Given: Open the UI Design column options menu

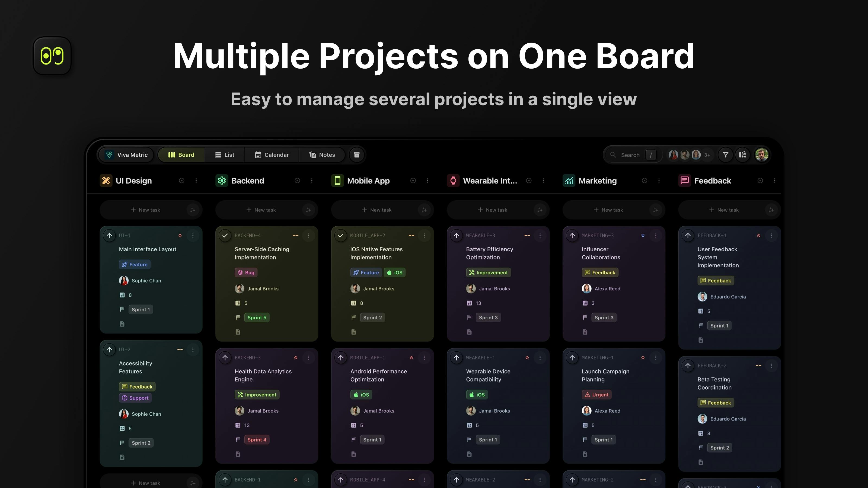Looking at the screenshot, I should tap(196, 181).
